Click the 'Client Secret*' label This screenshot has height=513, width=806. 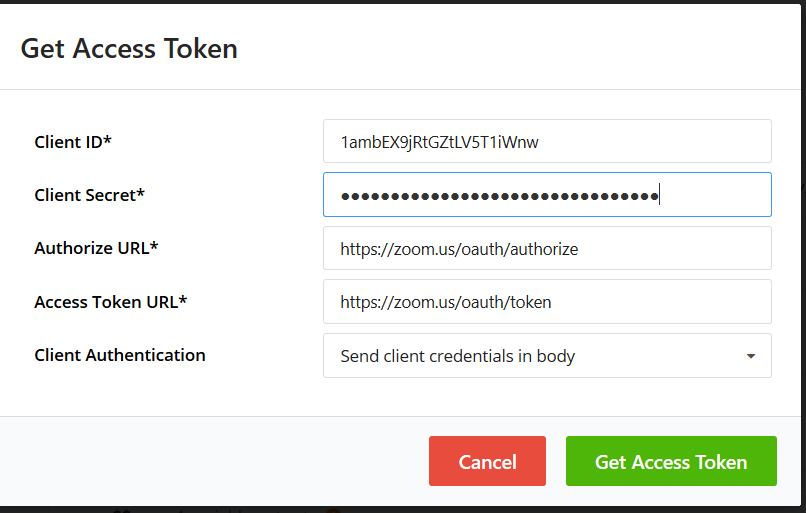pos(89,195)
